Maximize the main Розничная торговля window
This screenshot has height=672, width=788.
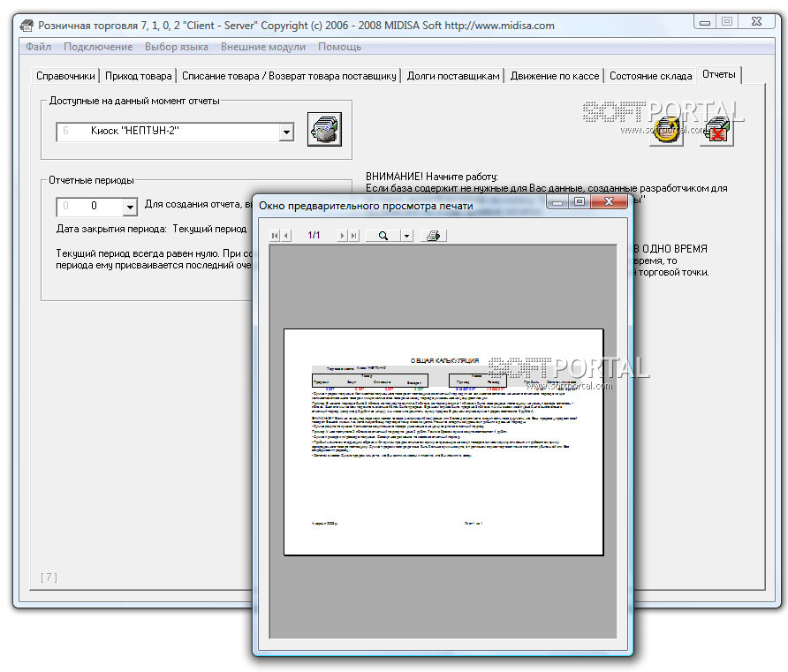[727, 22]
